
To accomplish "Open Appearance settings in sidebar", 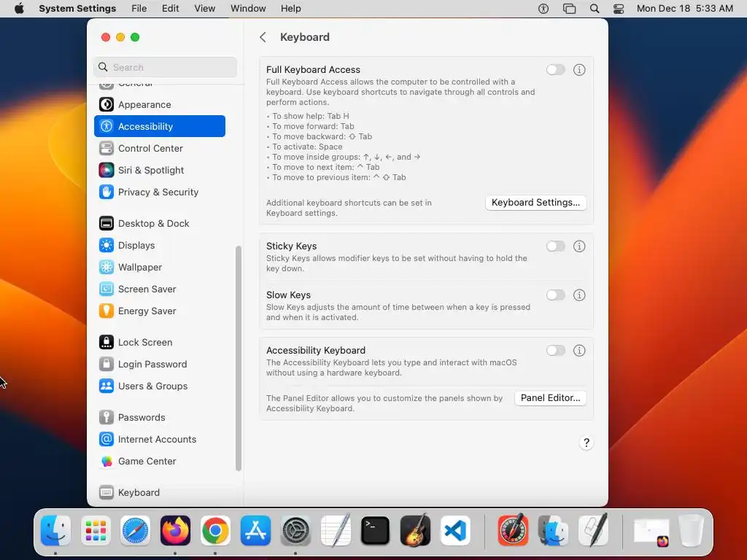I will pos(160,104).
